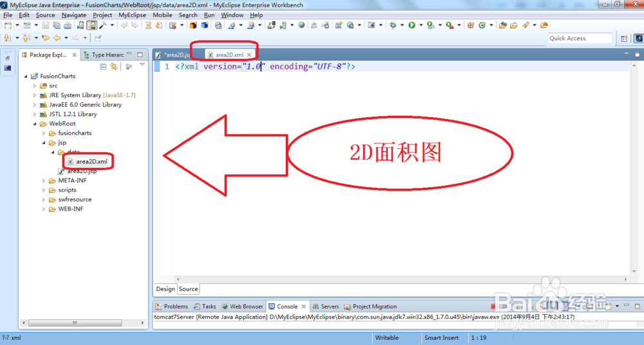Image resolution: width=644 pixels, height=345 pixels.
Task: Click the Open Perspective icon
Action: (x=624, y=38)
